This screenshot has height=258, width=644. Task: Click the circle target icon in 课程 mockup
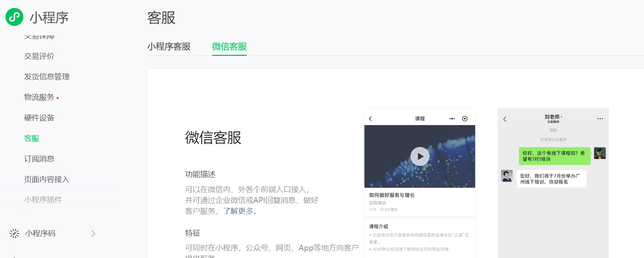465,119
